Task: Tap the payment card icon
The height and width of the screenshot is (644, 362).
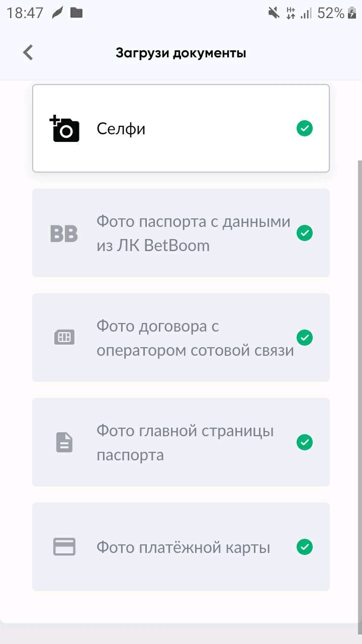Action: [x=64, y=547]
